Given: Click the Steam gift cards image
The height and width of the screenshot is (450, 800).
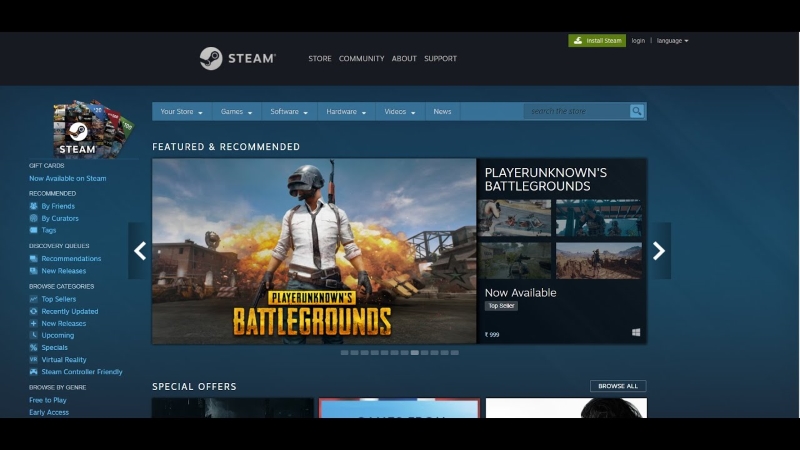Looking at the screenshot, I should [x=93, y=128].
